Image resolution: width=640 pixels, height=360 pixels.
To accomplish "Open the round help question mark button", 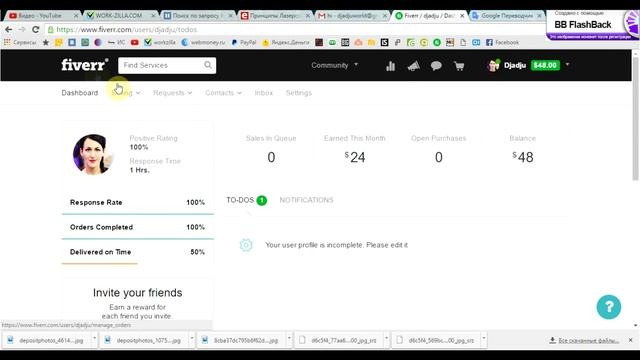I will [x=609, y=307].
